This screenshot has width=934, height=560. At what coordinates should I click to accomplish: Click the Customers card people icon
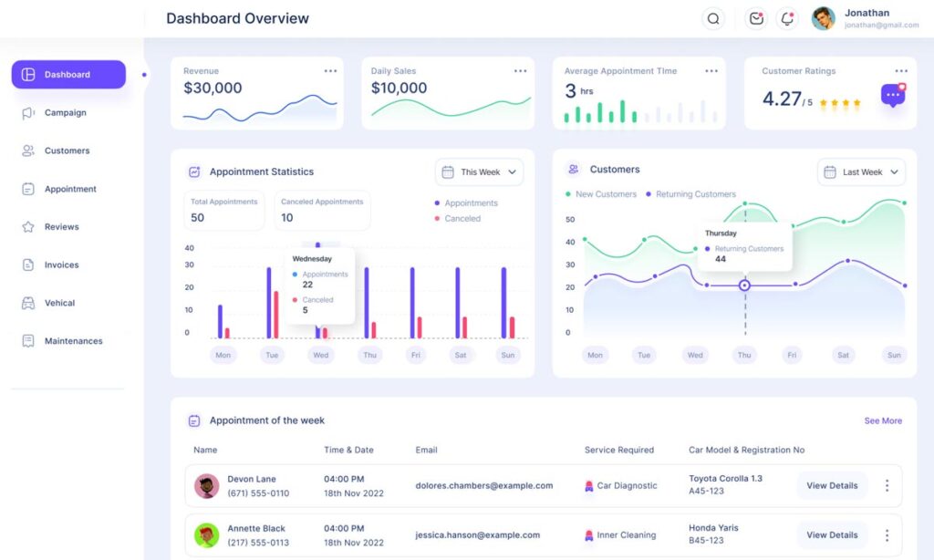pyautogui.click(x=574, y=170)
